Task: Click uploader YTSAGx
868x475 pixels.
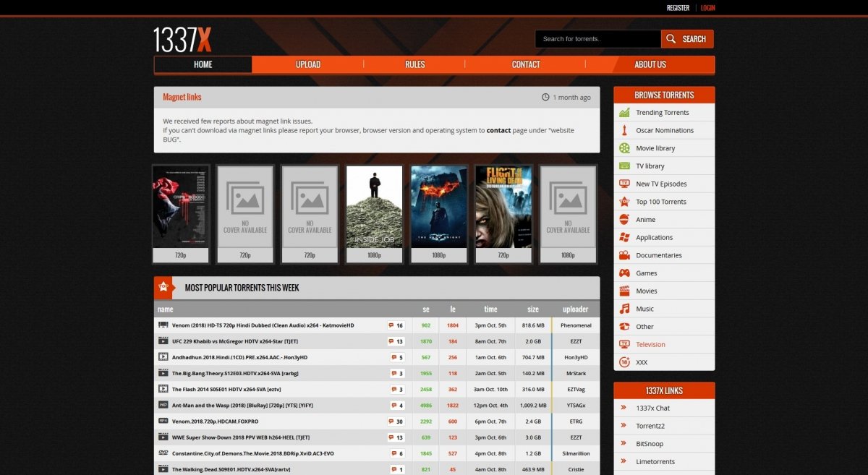Action: click(x=576, y=406)
